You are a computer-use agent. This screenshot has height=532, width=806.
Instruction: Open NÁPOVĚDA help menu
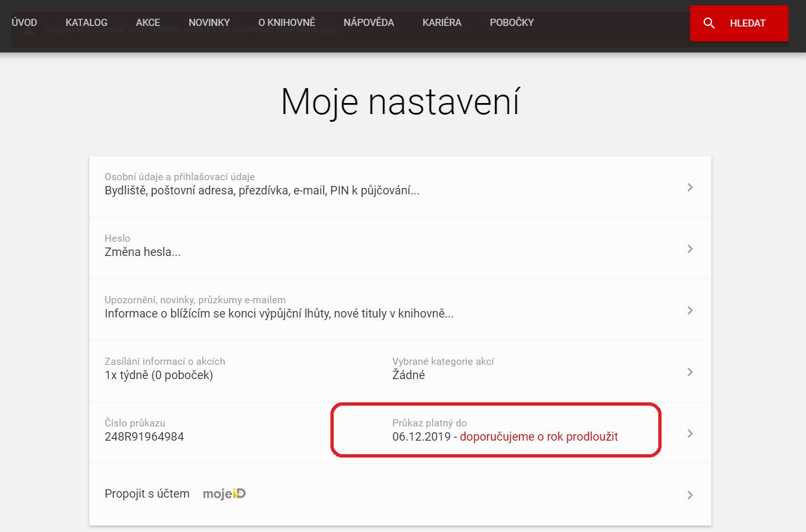click(x=369, y=23)
